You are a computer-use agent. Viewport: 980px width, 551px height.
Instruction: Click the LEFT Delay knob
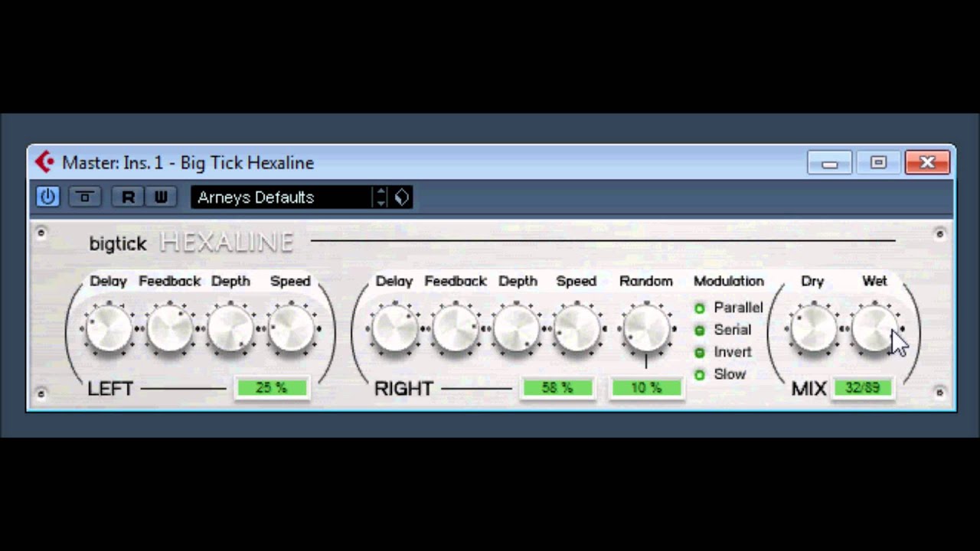pos(109,328)
